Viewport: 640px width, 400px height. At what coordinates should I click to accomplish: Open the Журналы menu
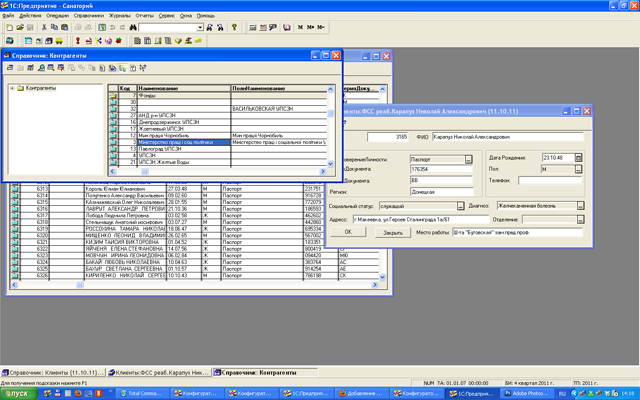tap(120, 16)
